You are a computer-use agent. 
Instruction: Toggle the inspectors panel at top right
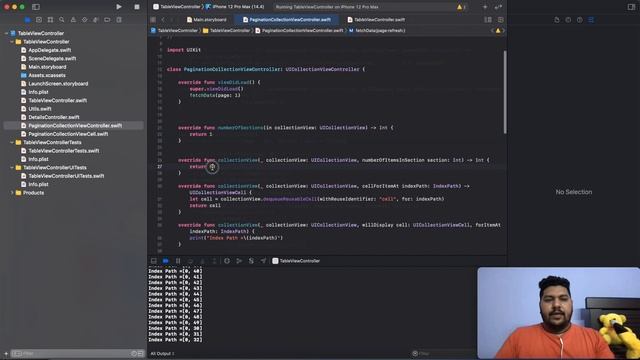pyautogui.click(x=631, y=7)
